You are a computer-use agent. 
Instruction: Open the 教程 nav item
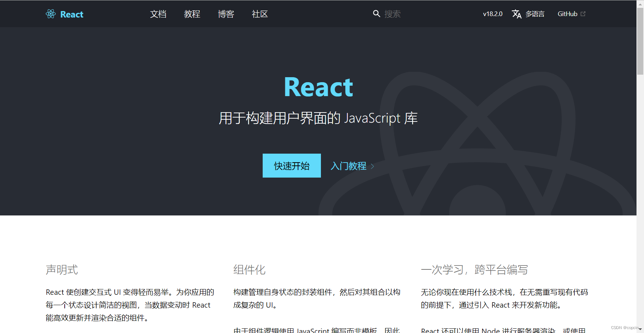[192, 14]
